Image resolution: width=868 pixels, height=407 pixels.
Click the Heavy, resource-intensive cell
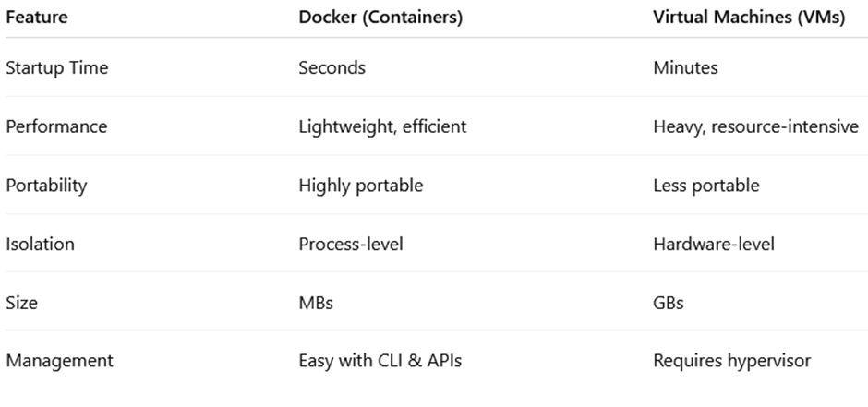pyautogui.click(x=755, y=126)
